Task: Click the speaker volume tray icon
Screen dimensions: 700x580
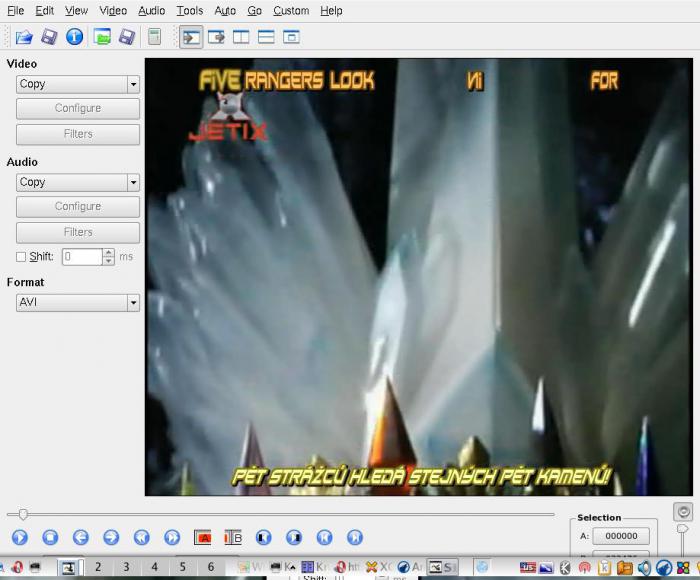Action: click(x=643, y=567)
